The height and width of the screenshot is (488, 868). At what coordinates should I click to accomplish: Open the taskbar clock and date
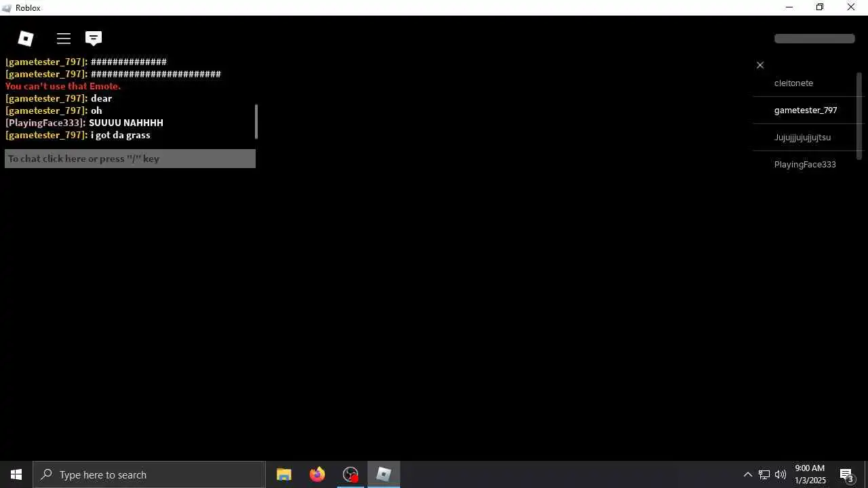click(x=810, y=474)
